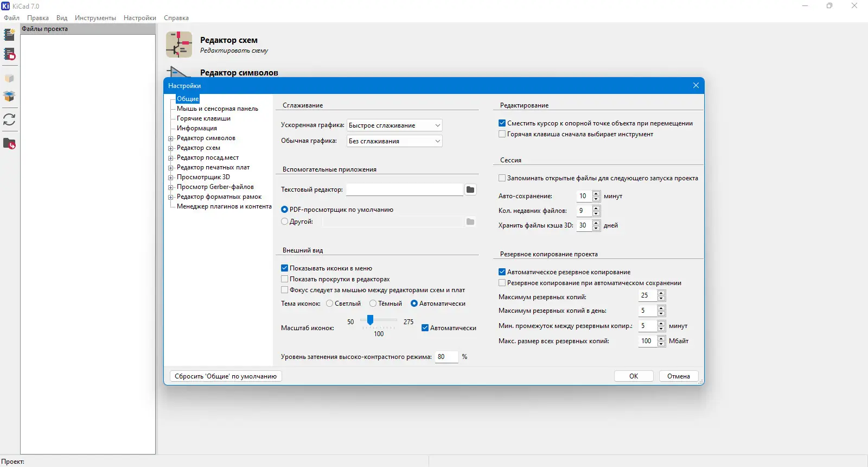Confirm settings with the OK button
Viewport: 868px width, 467px height.
[634, 376]
